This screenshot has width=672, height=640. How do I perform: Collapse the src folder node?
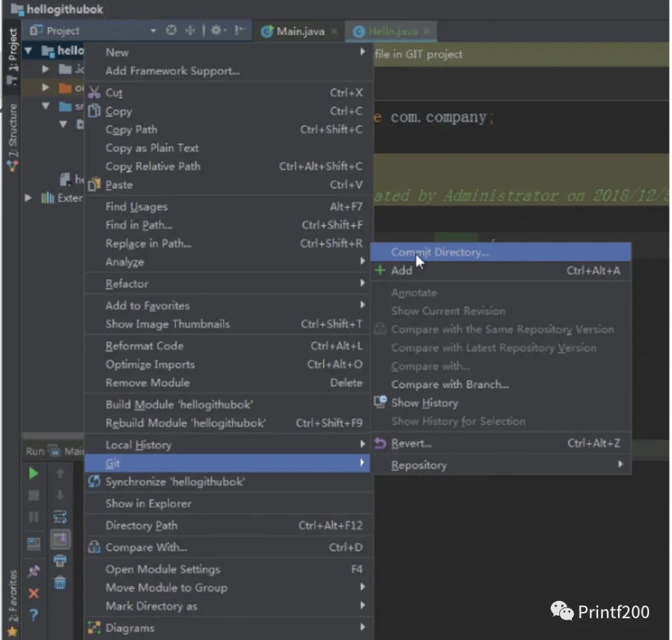coord(45,106)
